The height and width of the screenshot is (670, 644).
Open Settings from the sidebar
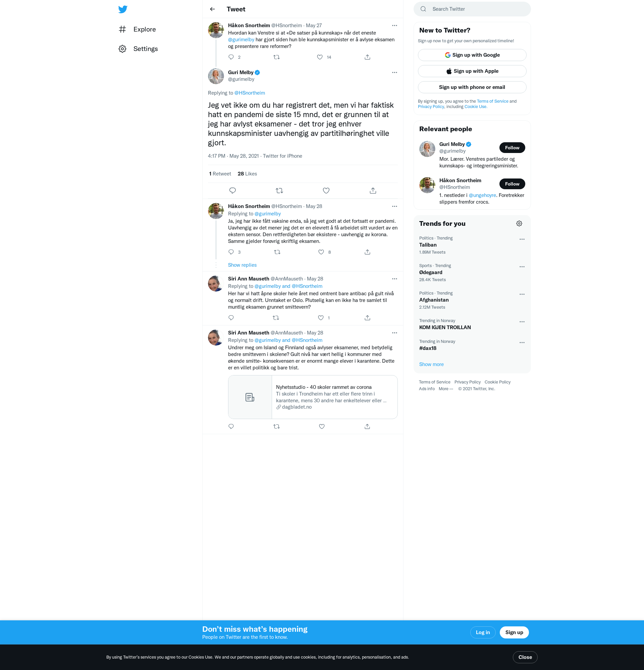tap(138, 49)
